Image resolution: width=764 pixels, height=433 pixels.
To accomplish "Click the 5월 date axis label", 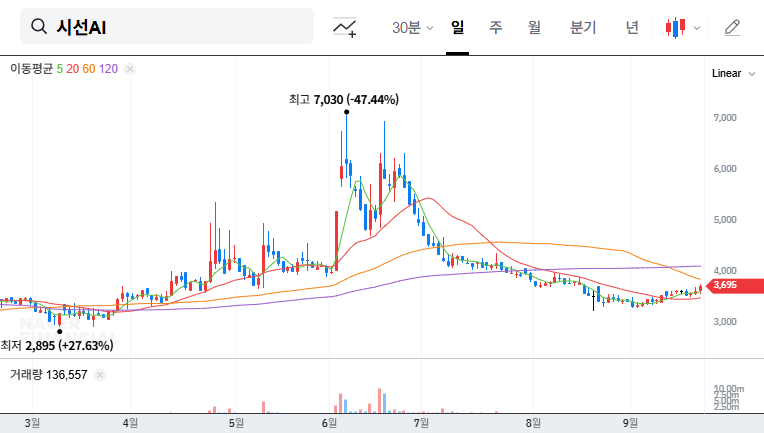I will [236, 423].
